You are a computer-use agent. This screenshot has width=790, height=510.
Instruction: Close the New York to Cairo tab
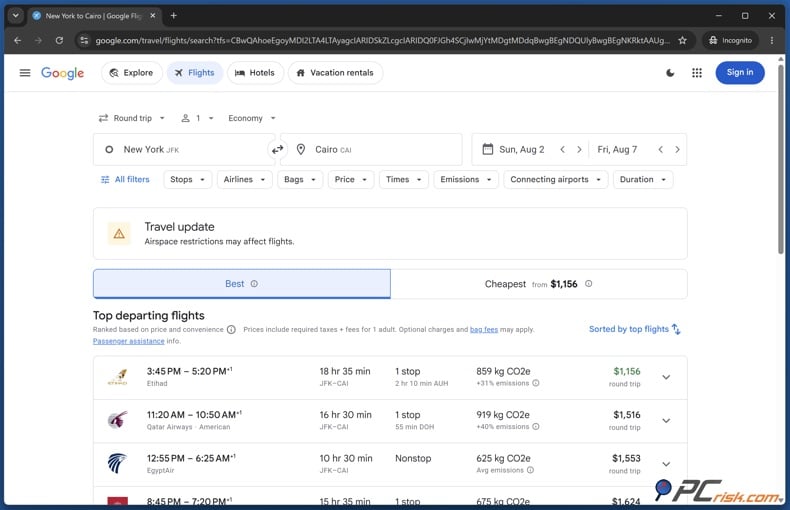(x=153, y=16)
